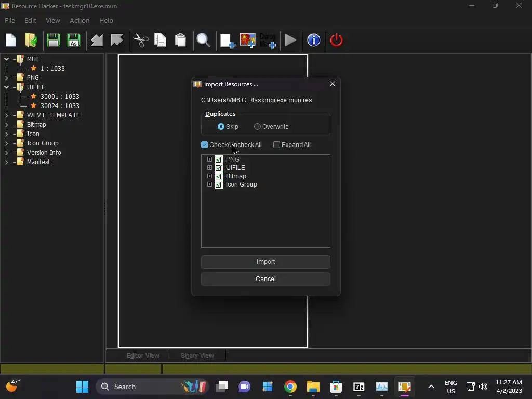Open Chrome from the taskbar

click(290, 387)
